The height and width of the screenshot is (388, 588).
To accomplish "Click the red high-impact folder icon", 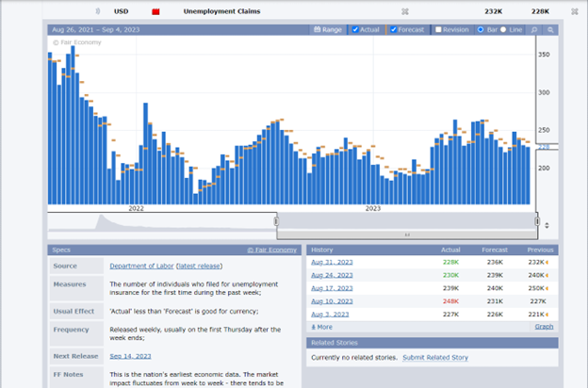I will point(155,11).
